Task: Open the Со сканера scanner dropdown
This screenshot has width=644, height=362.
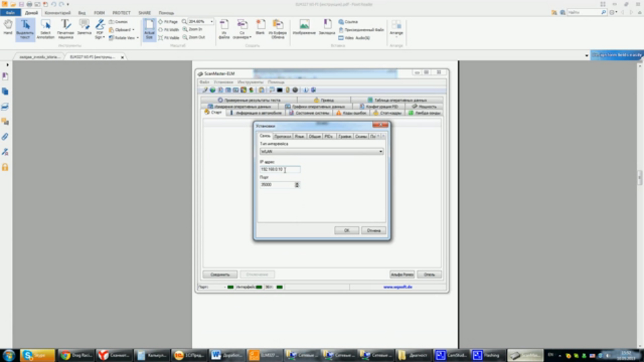Action: point(242,29)
